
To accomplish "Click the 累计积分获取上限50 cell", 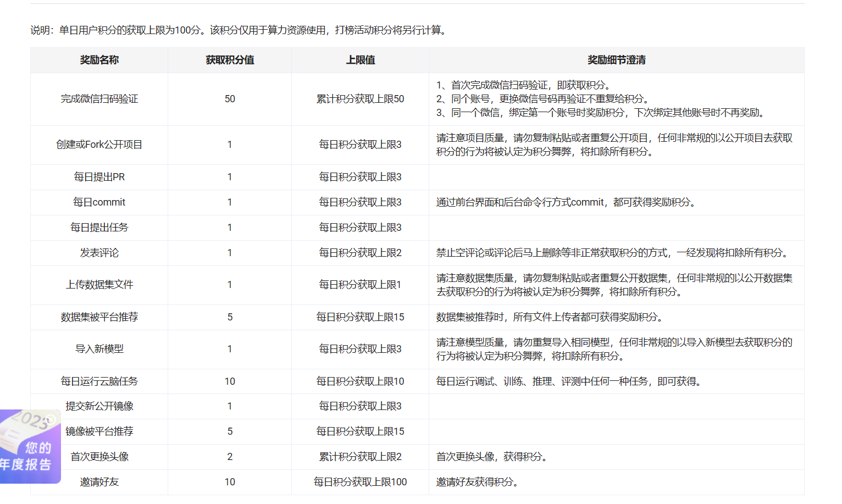I will [361, 99].
